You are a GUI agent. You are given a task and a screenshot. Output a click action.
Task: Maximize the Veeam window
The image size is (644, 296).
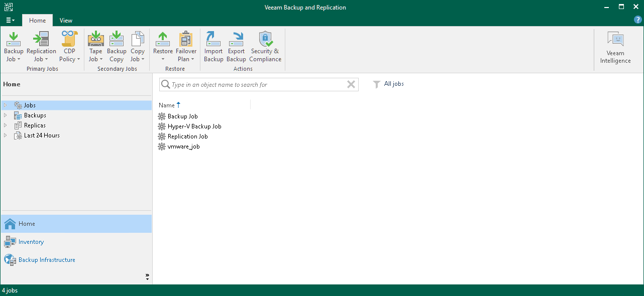pyautogui.click(x=621, y=7)
